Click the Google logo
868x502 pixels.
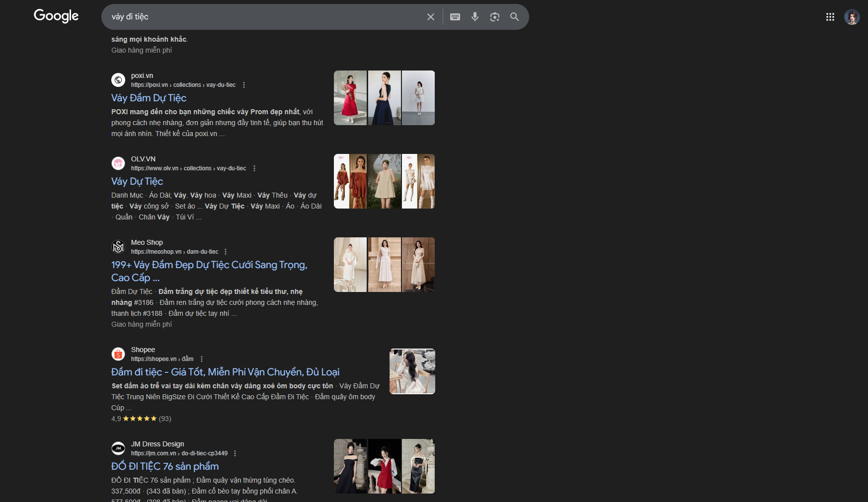56,16
